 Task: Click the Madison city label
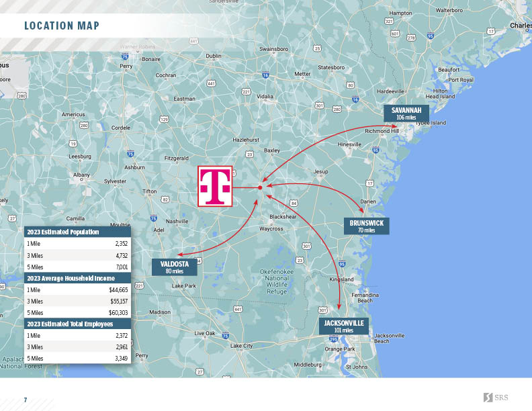coord(160,312)
